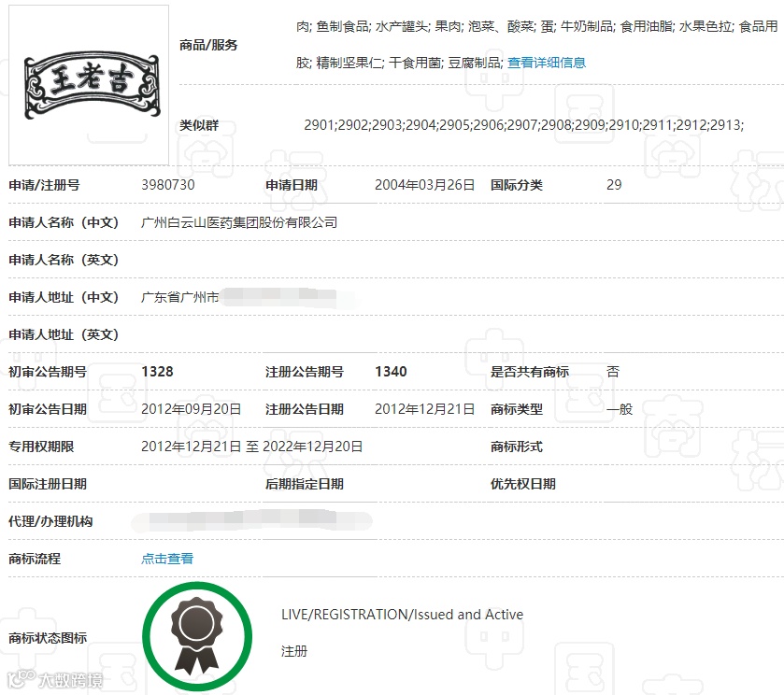Viewport: 784px width, 695px height.
Task: Select registration announcement issue number 1340
Action: (391, 372)
